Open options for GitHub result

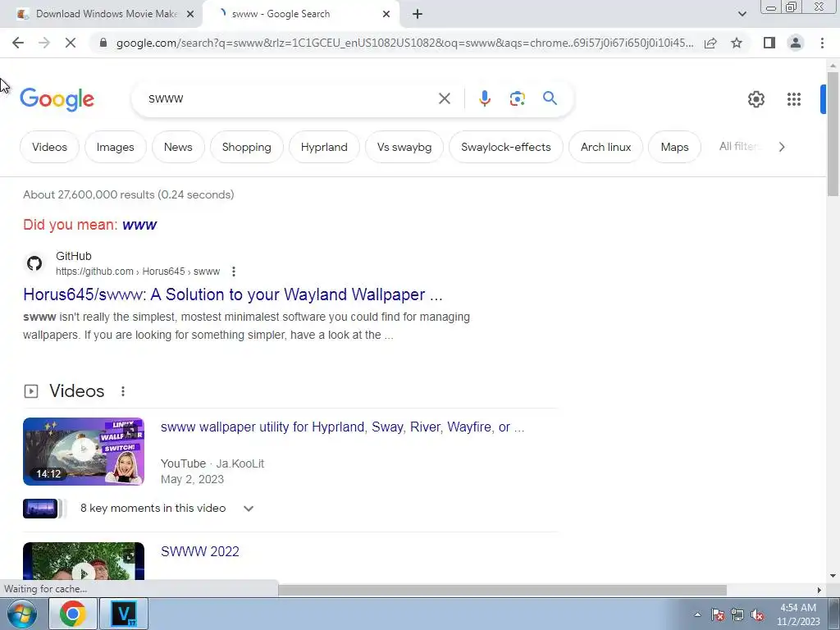tap(234, 272)
